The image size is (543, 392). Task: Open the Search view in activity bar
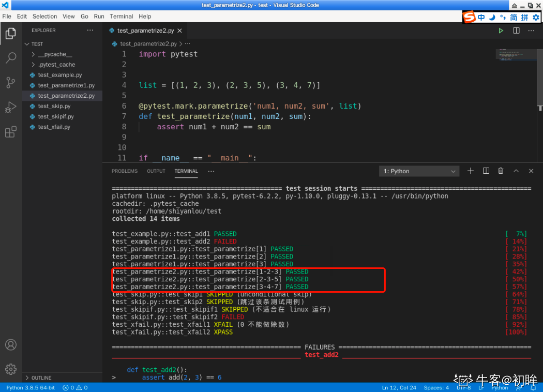pos(11,58)
